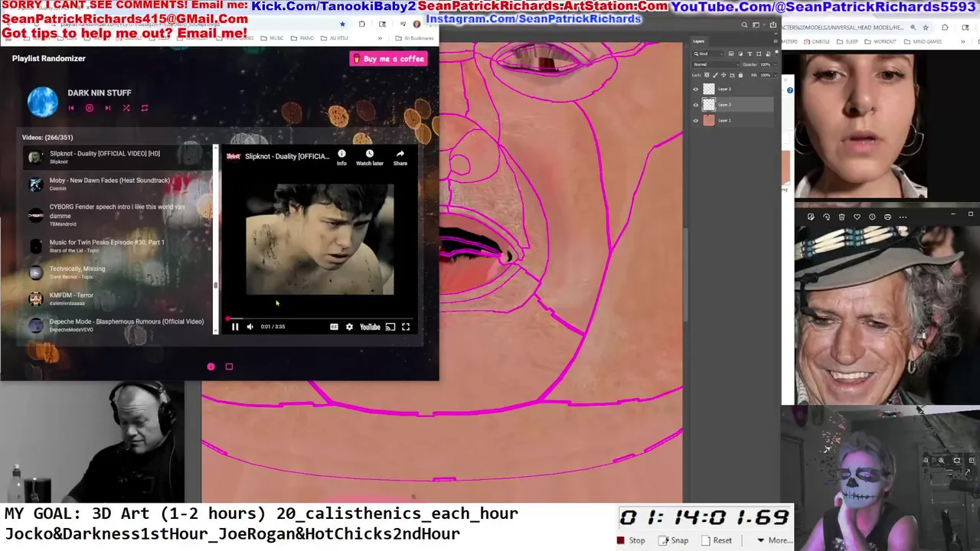Image resolution: width=980 pixels, height=551 pixels.
Task: Open the Layers panel tab
Action: 698,41
